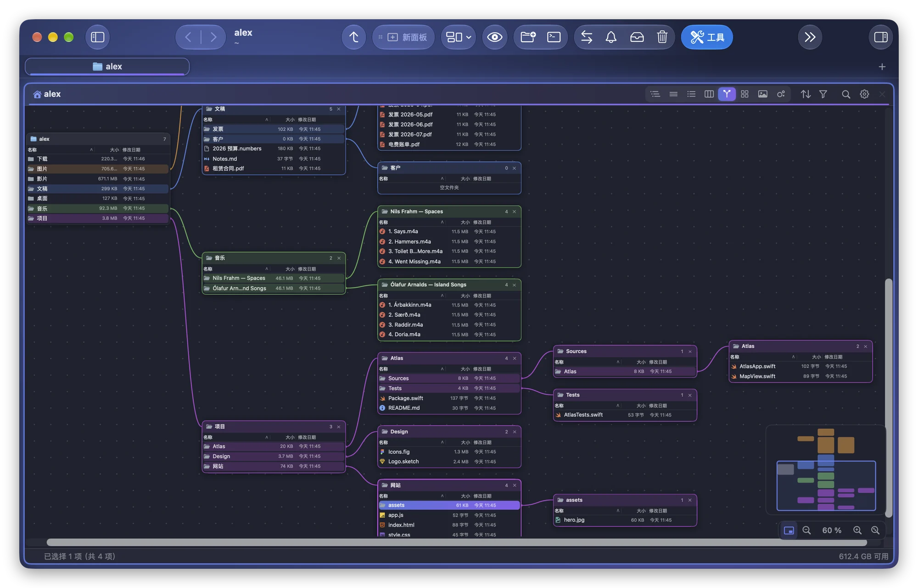Image resolution: width=918 pixels, height=588 pixels.
Task: Click the 60 % zoom level value
Action: 832,531
